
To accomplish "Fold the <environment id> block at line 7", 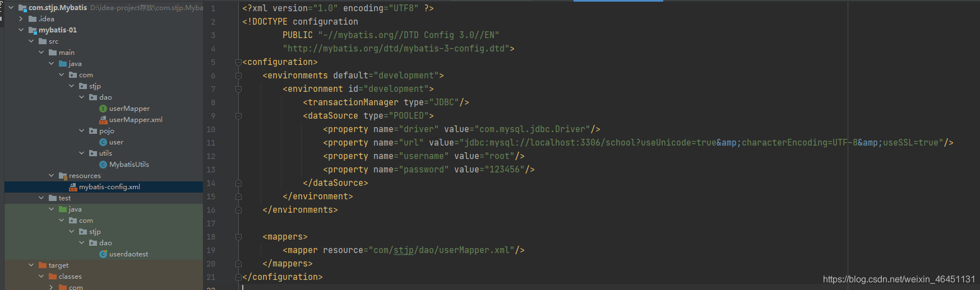I will pos(238,89).
